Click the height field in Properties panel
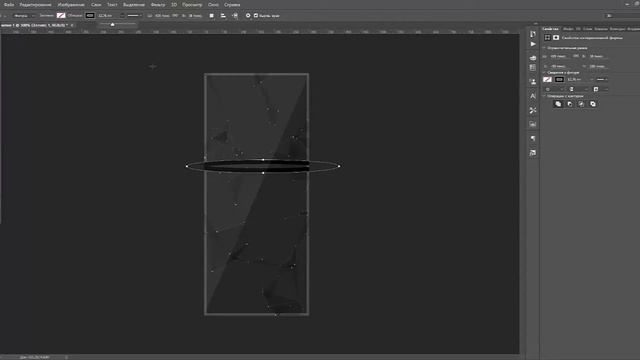Screen dimensions: 640x360 (x=598, y=56)
